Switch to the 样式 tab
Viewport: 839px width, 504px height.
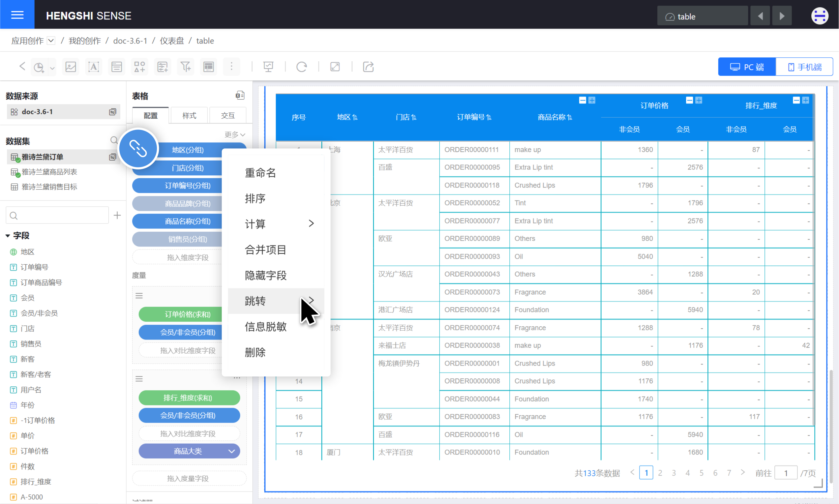pyautogui.click(x=189, y=115)
